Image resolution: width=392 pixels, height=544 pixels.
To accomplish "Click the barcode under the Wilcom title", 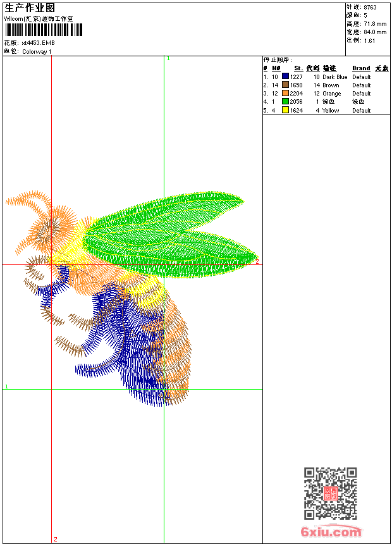I will [44, 30].
